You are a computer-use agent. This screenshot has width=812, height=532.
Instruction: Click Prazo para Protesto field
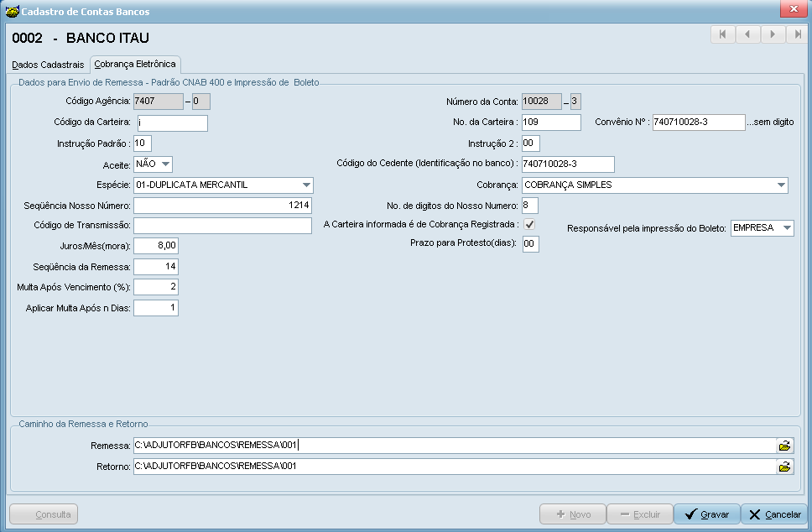click(x=530, y=244)
